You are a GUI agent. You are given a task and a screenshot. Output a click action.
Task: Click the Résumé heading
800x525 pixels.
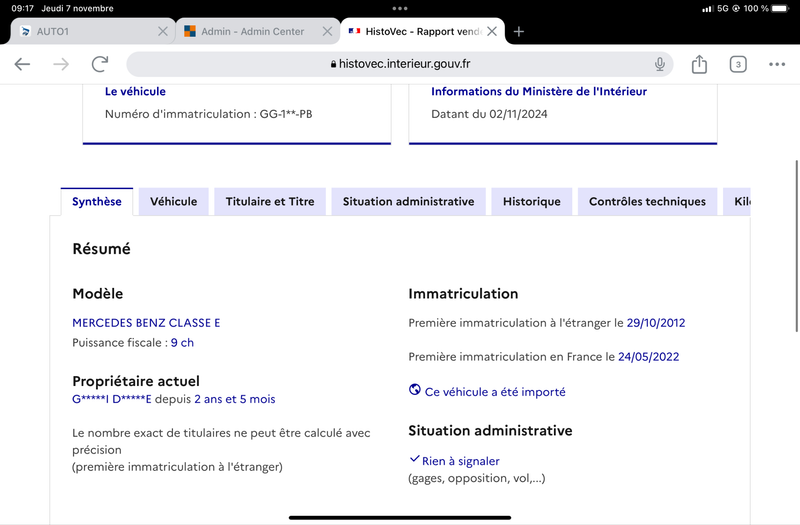102,249
